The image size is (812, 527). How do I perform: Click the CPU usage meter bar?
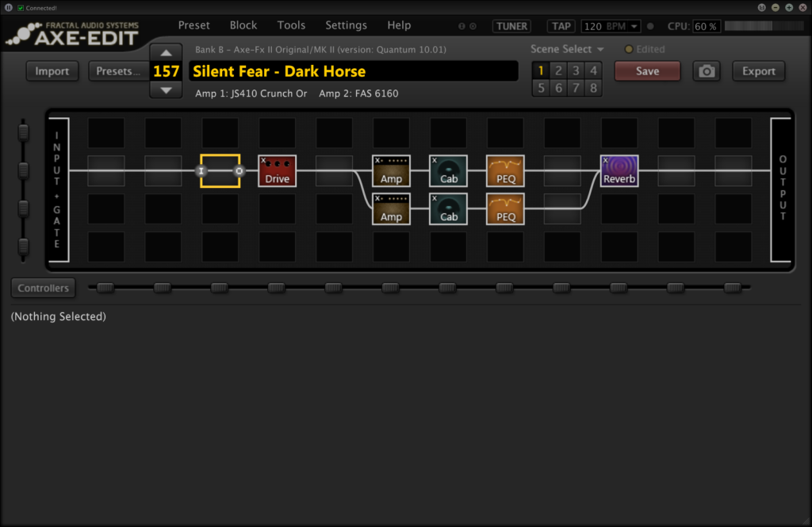(764, 26)
